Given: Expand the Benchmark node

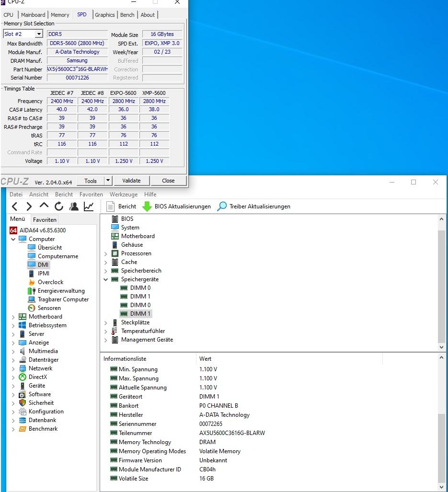Looking at the screenshot, I should (x=13, y=429).
